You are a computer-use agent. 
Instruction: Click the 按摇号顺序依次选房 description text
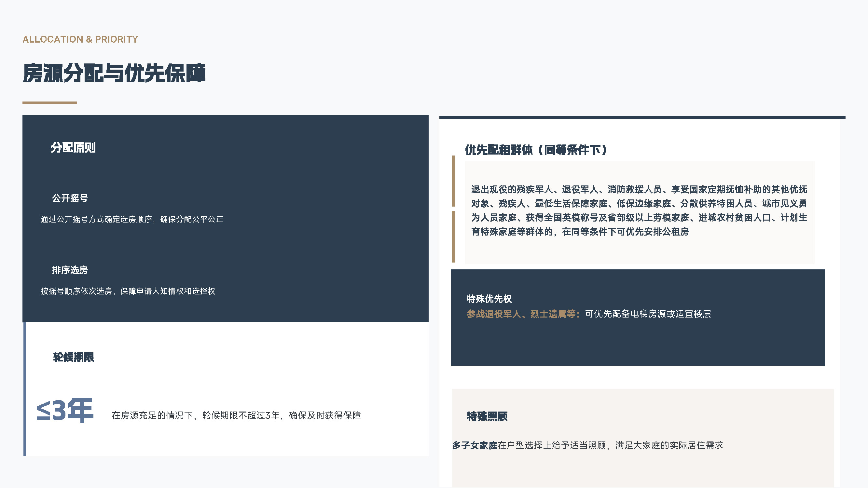coord(128,291)
